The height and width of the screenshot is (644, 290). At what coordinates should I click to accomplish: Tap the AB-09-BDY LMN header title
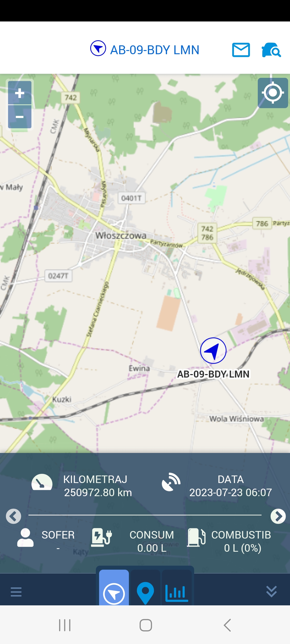tap(155, 50)
